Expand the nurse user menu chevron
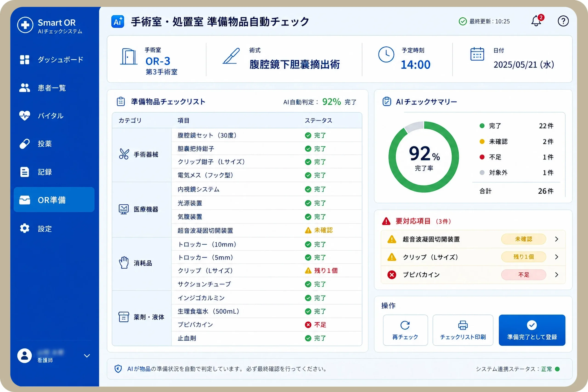 [87, 355]
